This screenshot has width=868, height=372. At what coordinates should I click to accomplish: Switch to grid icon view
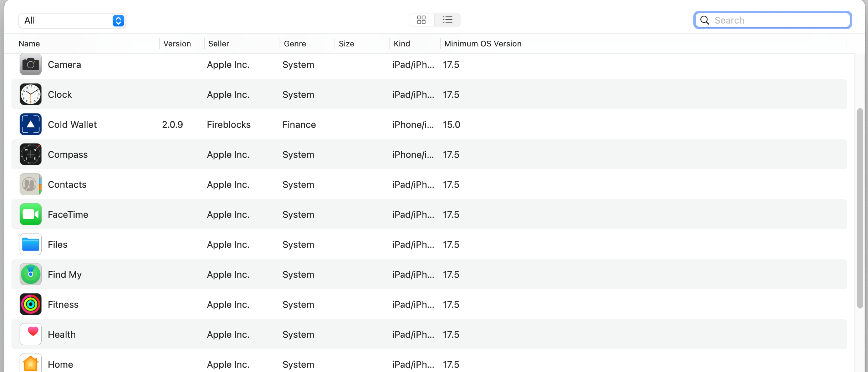422,20
